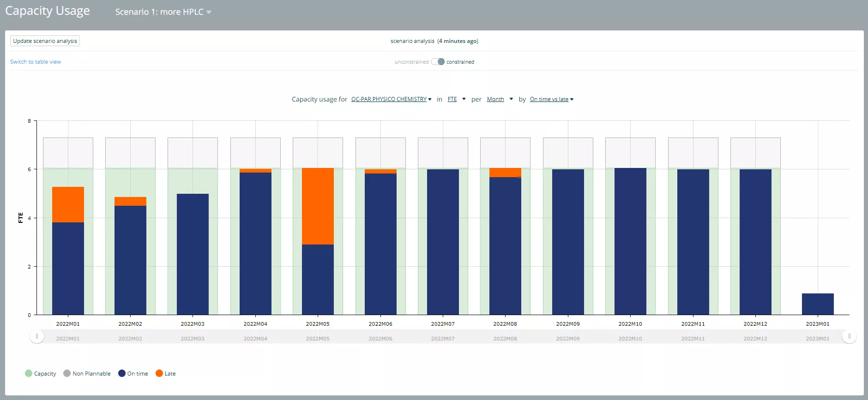Click the orange Late segment for 2022M05
The width and height of the screenshot is (868, 400).
(x=318, y=206)
